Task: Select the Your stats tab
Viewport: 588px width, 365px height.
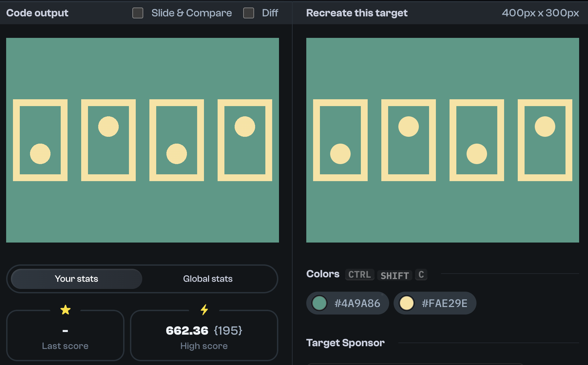Action: (76, 279)
